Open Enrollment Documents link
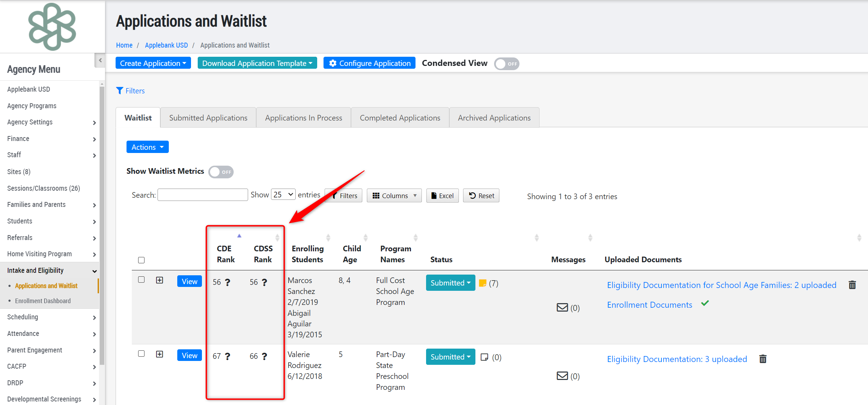The height and width of the screenshot is (405, 868). [649, 305]
